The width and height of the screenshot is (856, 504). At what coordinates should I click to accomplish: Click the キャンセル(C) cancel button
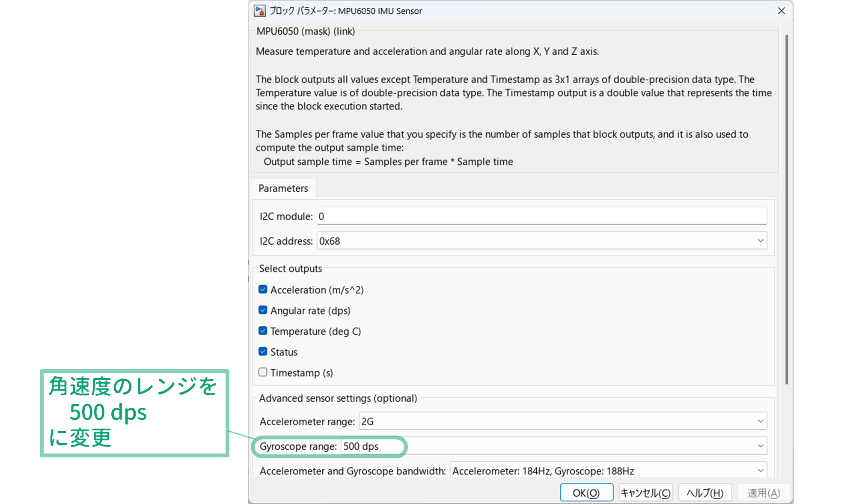point(645,493)
